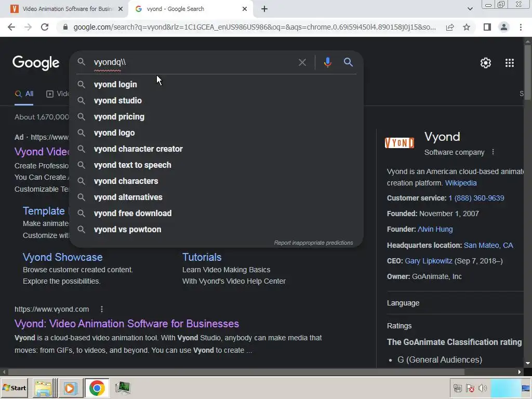Close the Video Animation Software tab
Viewport: 532px width, 399px height.
click(121, 9)
